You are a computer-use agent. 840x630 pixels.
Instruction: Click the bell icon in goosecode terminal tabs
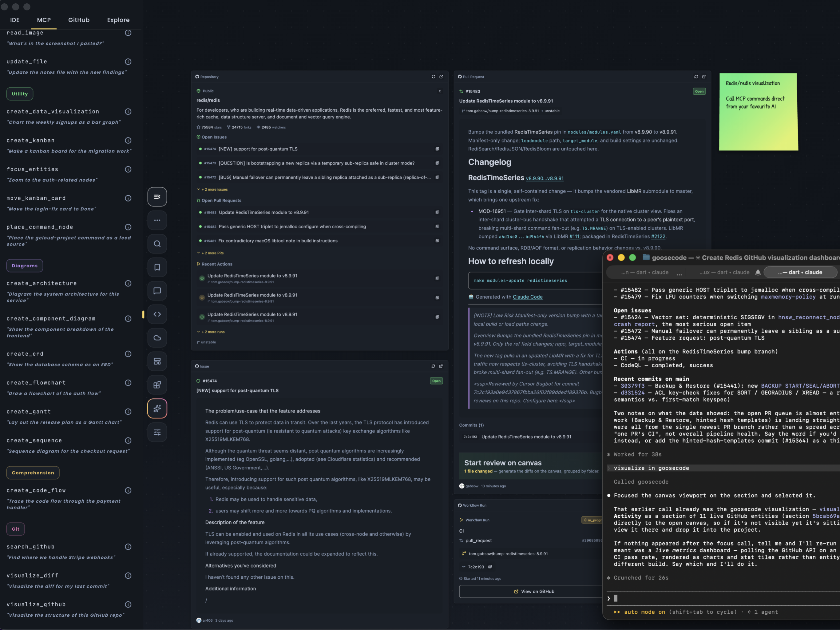coord(758,273)
